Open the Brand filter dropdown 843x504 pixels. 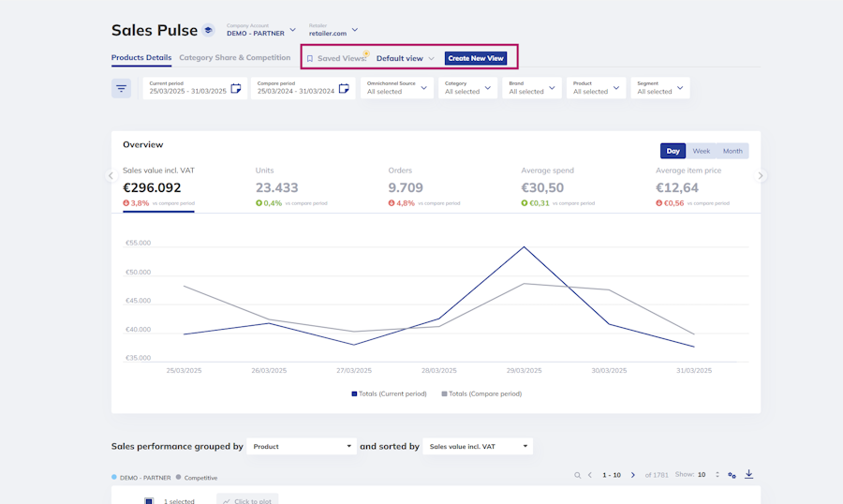(x=532, y=88)
